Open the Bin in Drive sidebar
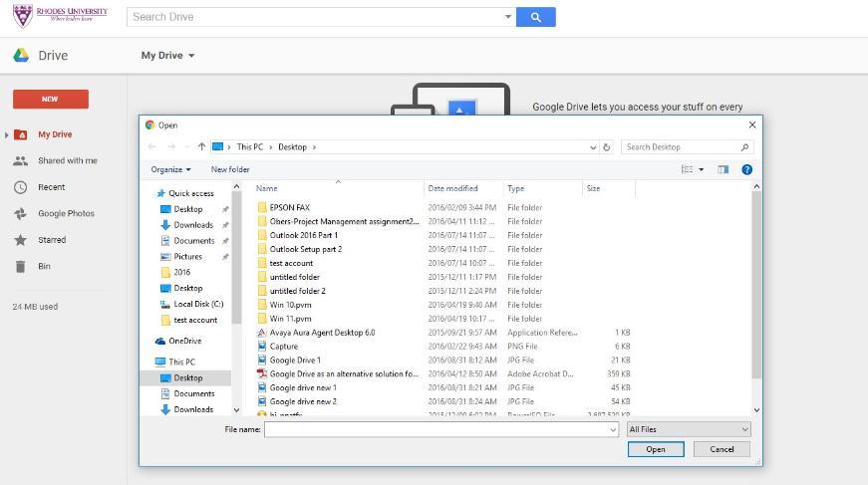The width and height of the screenshot is (868, 485). (x=44, y=267)
